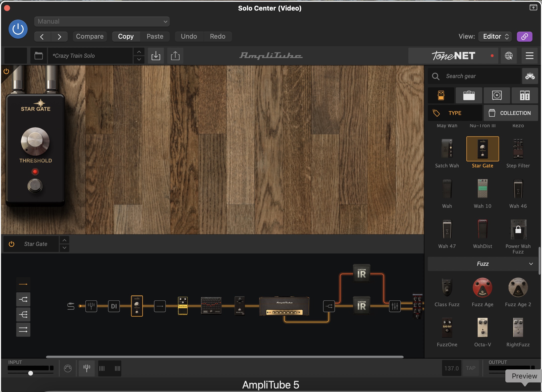
Task: Click the Redo button
Action: click(218, 37)
